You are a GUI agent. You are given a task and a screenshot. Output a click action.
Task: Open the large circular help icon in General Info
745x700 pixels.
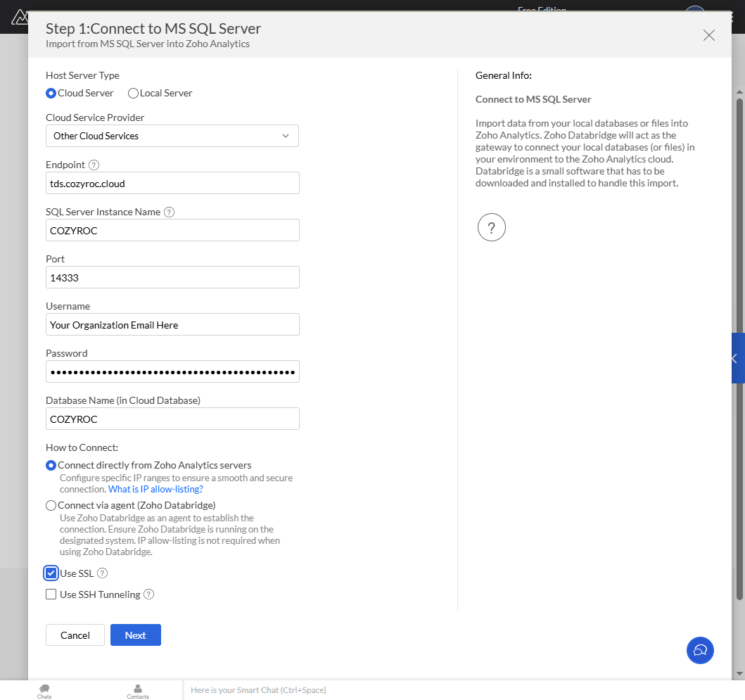[491, 227]
